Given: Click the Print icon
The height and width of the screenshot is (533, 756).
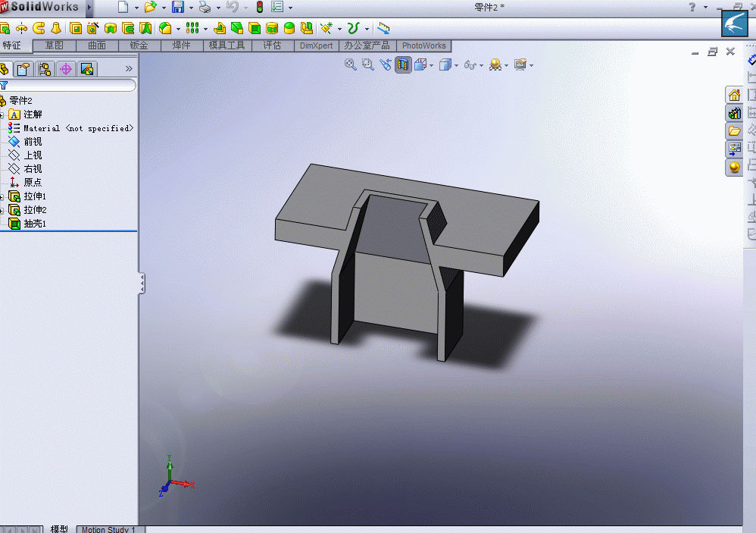Looking at the screenshot, I should [205, 8].
